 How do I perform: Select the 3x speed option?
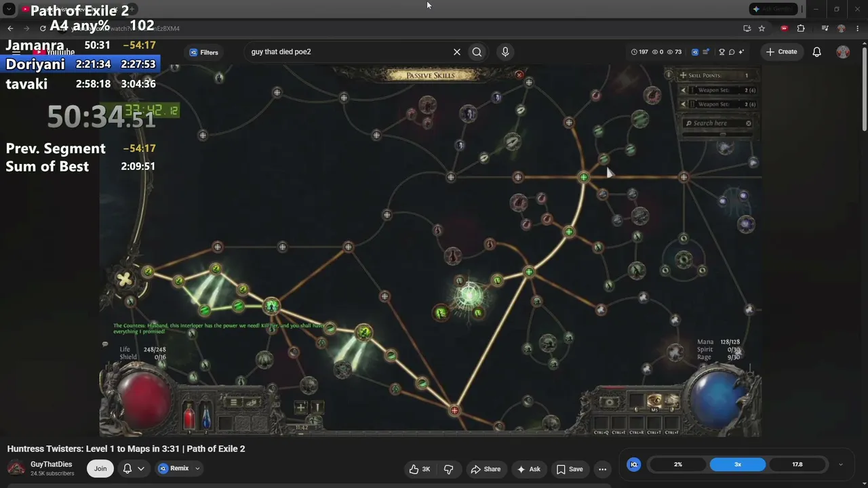pyautogui.click(x=738, y=464)
